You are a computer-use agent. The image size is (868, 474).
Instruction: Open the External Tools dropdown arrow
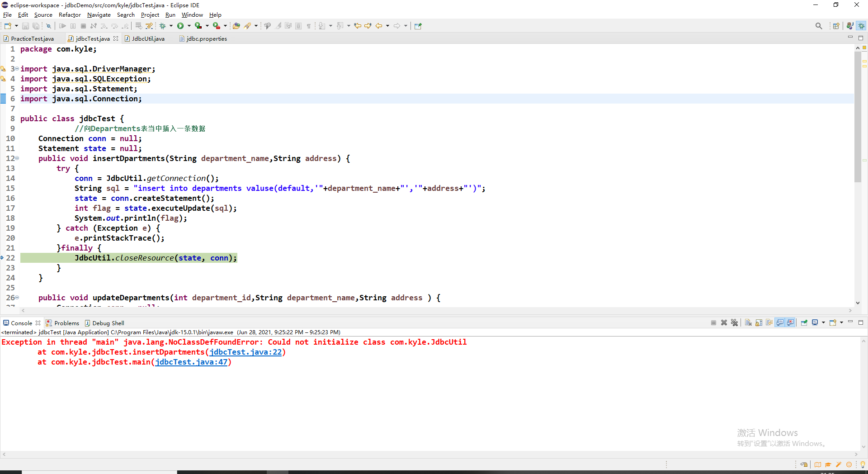tap(225, 26)
